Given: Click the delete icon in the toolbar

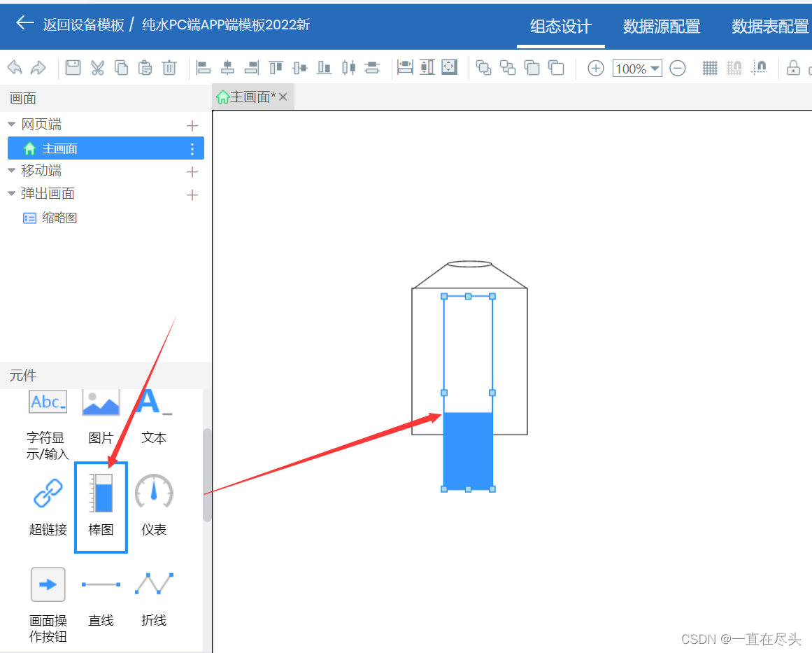Looking at the screenshot, I should click(x=169, y=68).
